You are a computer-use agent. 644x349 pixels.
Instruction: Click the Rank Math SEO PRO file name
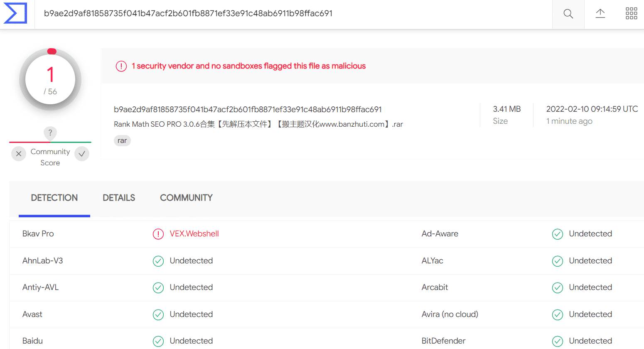[258, 124]
